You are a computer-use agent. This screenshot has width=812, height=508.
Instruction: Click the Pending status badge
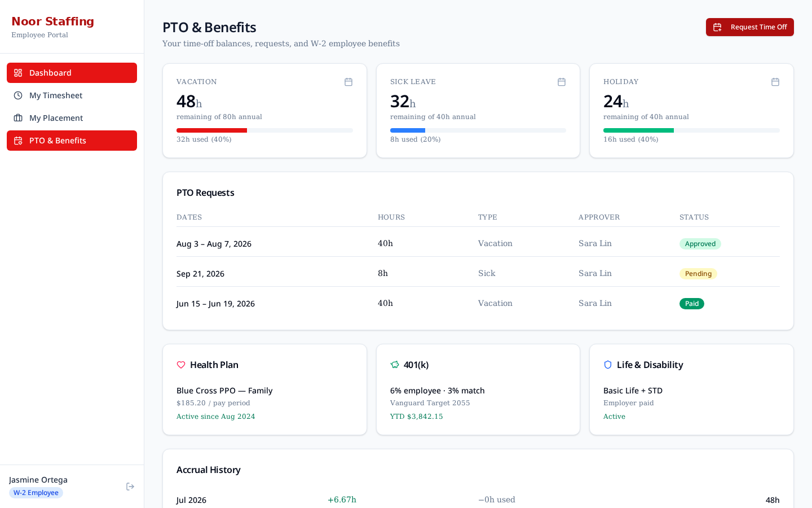tap(698, 274)
